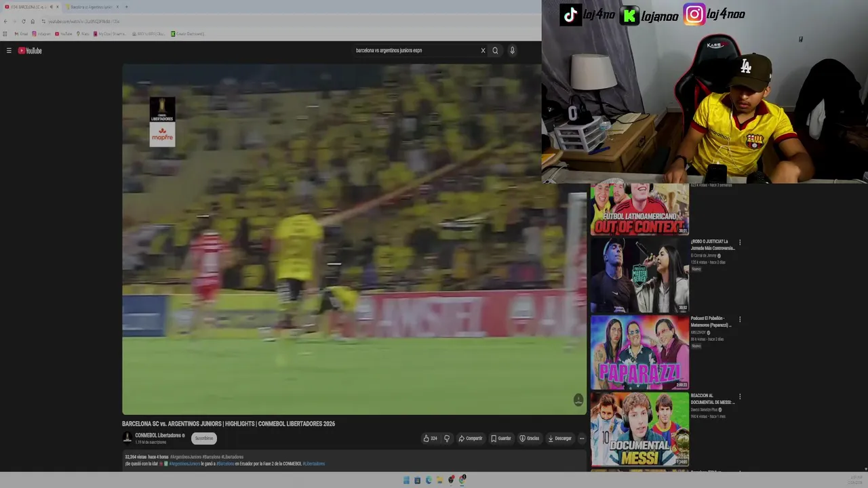Open the CONMEBOL Libertadores channel avatar
Screen dimensions: 868x488
pos(127,438)
